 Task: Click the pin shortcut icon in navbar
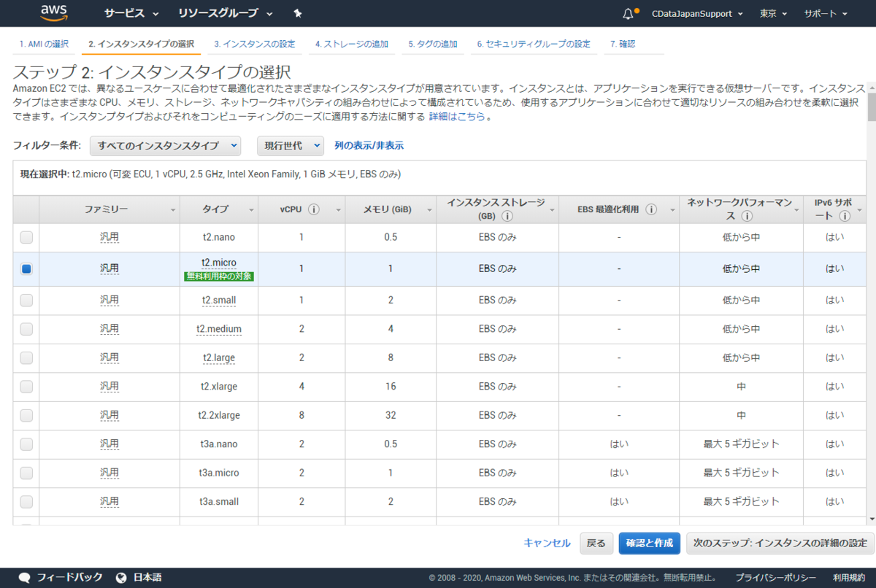[297, 13]
